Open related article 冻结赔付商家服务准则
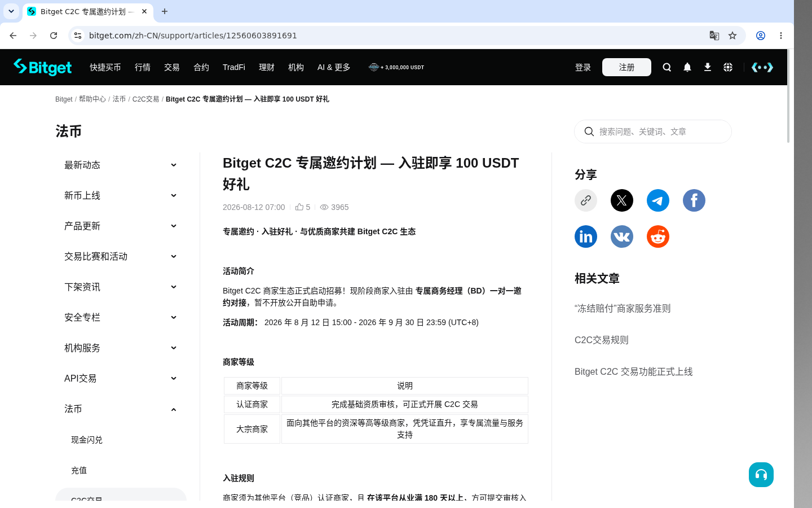812x508 pixels. click(623, 308)
